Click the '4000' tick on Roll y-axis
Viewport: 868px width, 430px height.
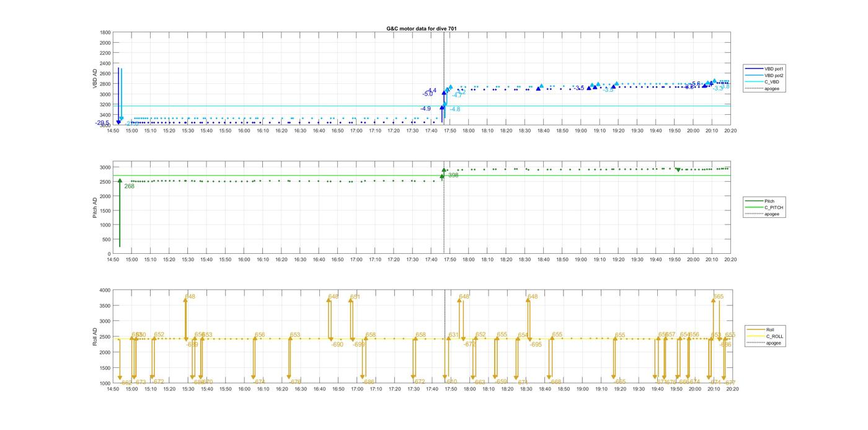105,290
